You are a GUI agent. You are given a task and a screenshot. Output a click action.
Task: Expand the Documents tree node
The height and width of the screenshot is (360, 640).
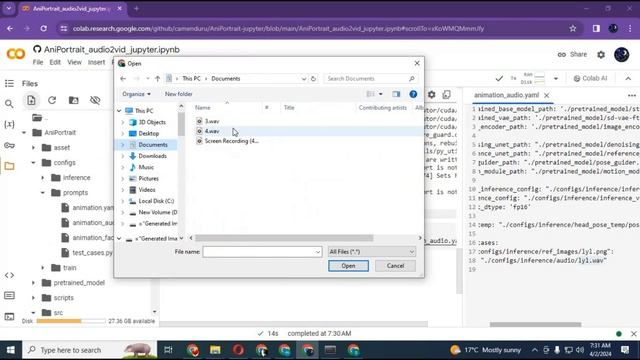tap(122, 145)
